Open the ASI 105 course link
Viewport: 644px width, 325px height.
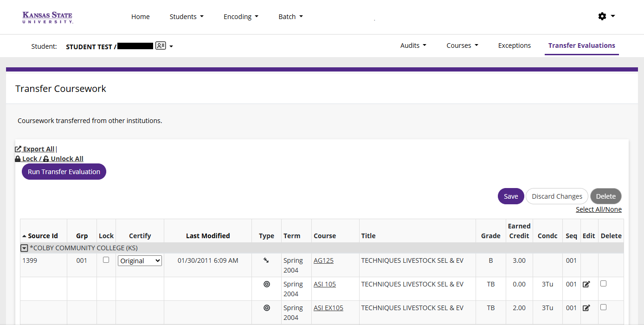[325, 284]
